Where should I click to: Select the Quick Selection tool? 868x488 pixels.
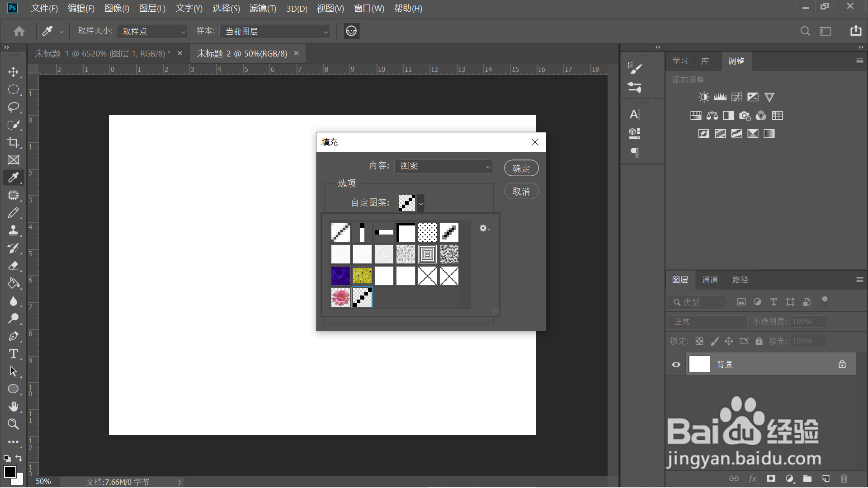point(14,125)
